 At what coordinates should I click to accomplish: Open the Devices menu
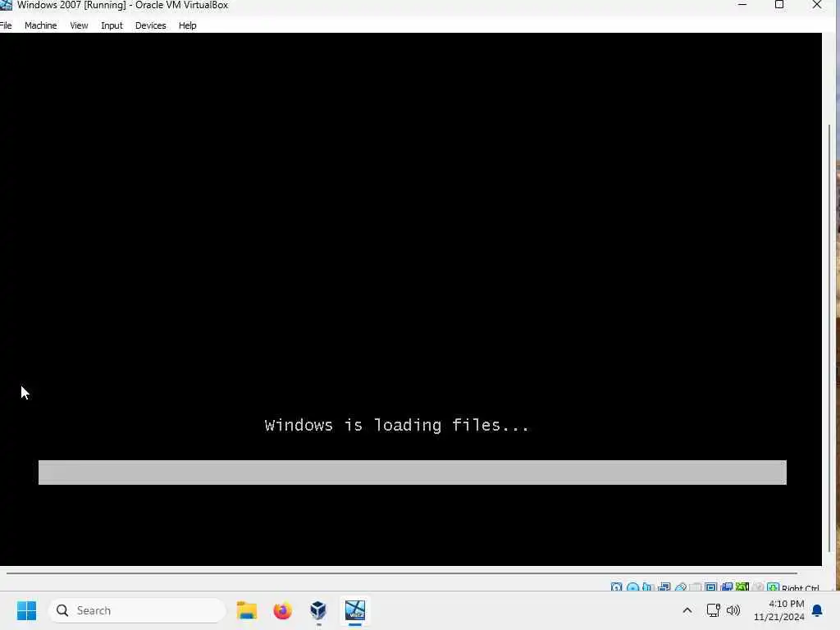coord(151,25)
